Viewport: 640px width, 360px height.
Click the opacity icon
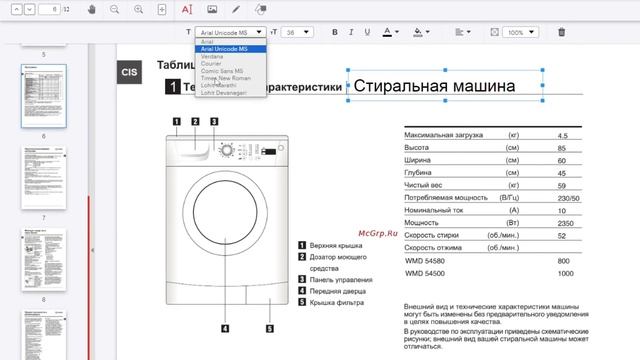coord(494,32)
